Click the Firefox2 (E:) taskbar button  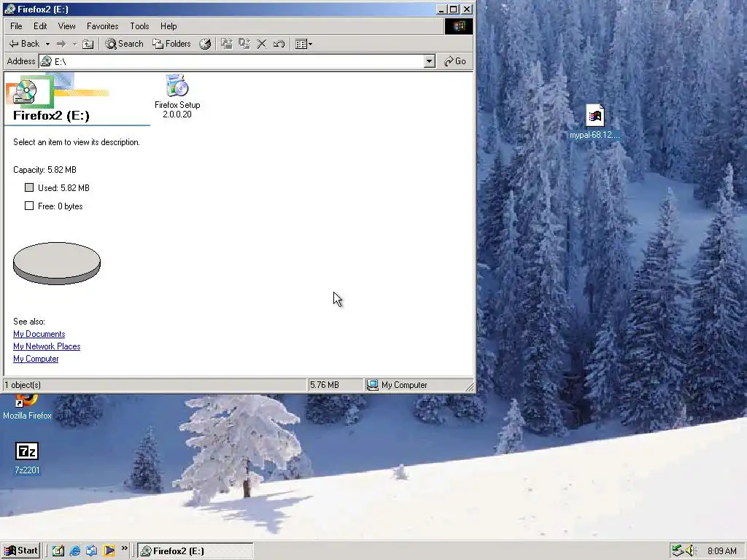click(x=196, y=551)
